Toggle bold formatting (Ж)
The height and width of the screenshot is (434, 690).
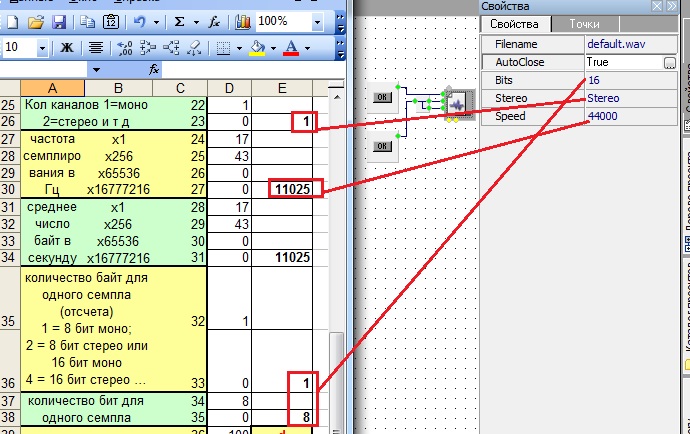[68, 47]
